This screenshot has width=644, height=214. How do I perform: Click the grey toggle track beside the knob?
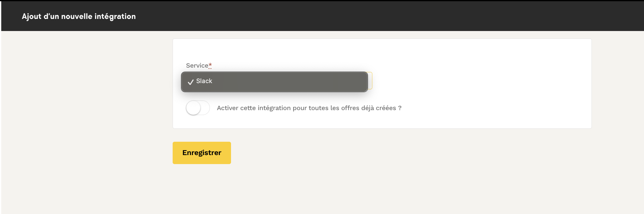tap(205, 108)
